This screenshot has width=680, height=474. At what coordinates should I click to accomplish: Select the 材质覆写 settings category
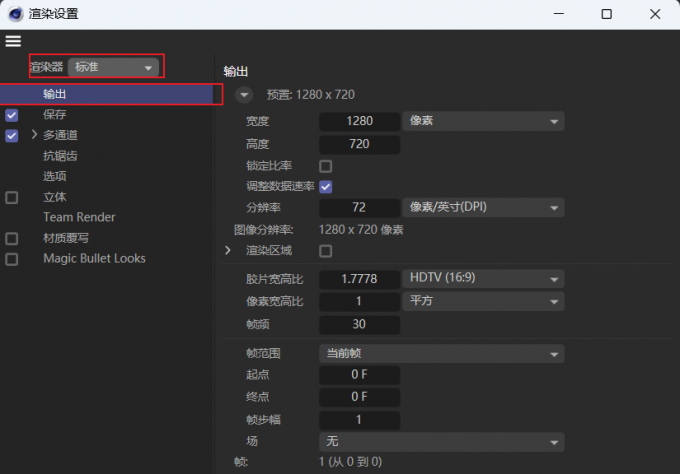click(x=66, y=238)
